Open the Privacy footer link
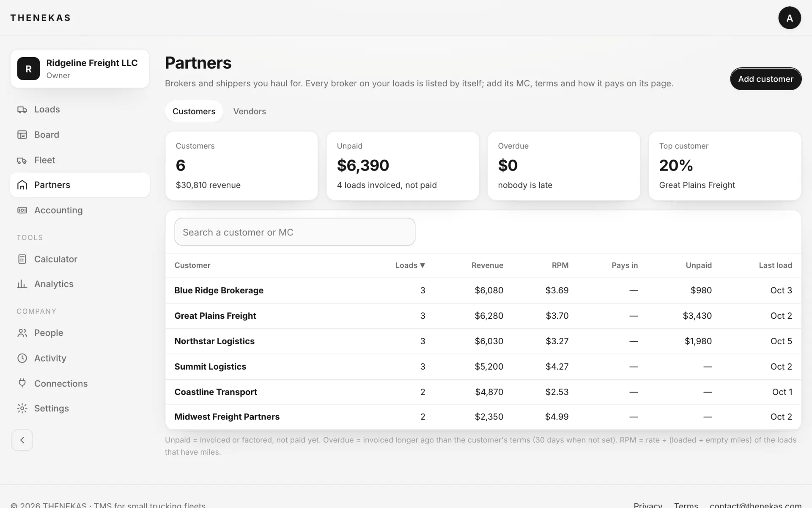The width and height of the screenshot is (812, 508). click(648, 505)
